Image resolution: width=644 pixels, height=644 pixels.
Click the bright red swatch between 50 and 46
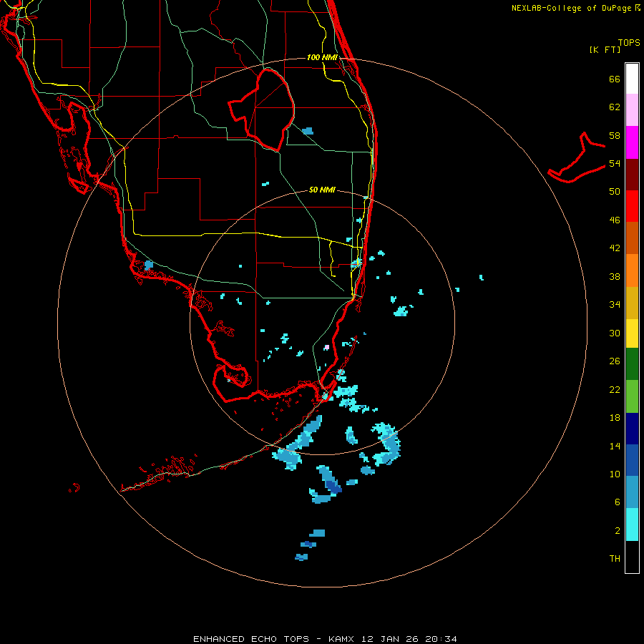(x=632, y=206)
